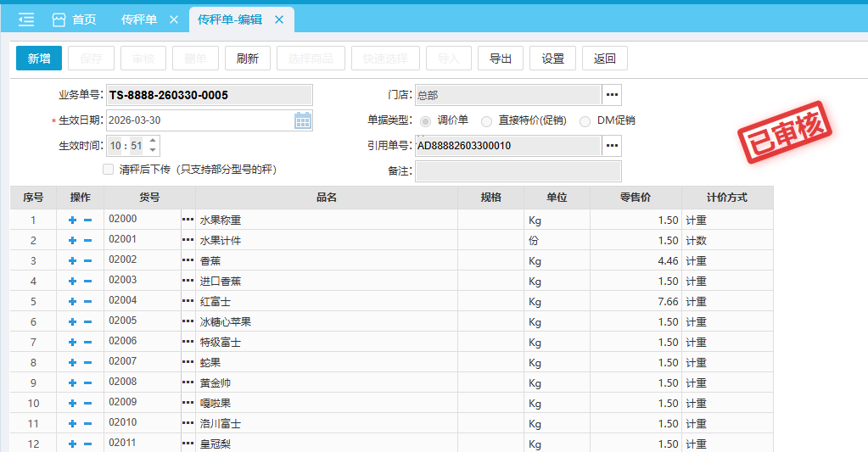
Task: Switch to the 传秤单 tab
Action: (x=139, y=20)
